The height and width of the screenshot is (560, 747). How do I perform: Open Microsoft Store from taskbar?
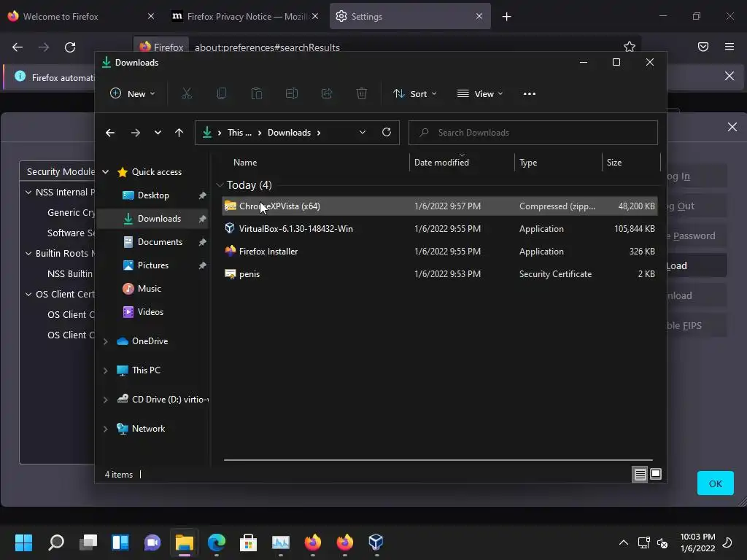[x=248, y=542]
